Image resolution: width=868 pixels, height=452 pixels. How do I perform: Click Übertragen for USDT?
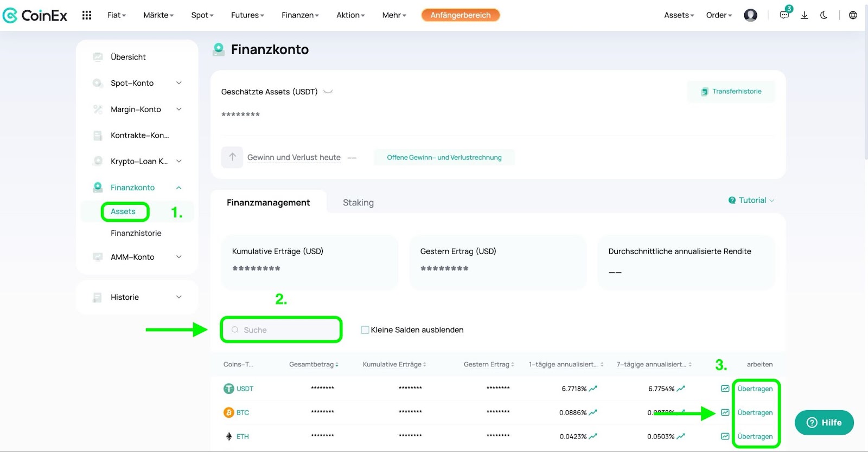pyautogui.click(x=755, y=389)
